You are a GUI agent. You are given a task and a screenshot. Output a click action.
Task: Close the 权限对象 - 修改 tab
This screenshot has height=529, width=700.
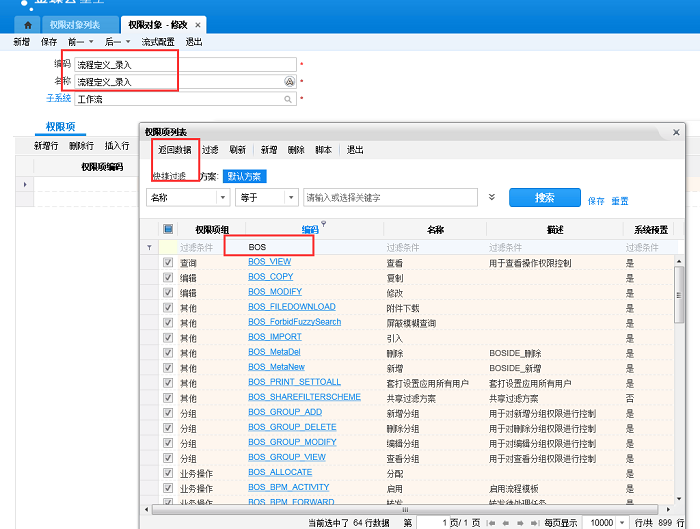coord(197,25)
